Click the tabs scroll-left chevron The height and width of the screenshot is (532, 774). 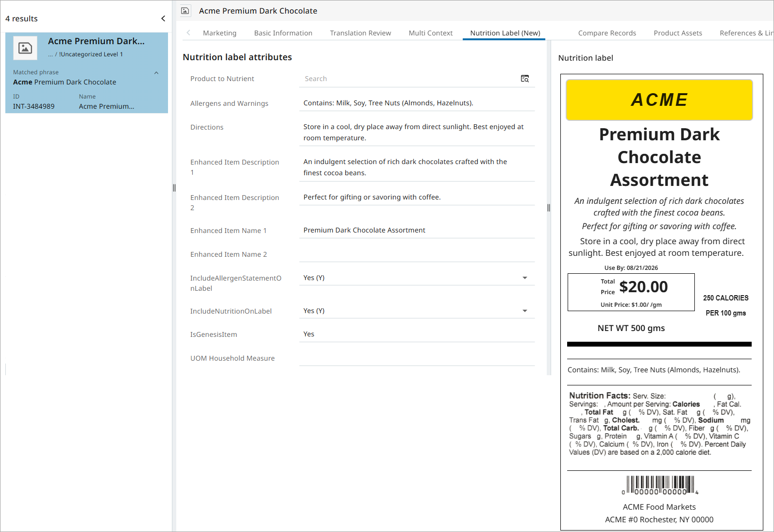[x=188, y=33]
